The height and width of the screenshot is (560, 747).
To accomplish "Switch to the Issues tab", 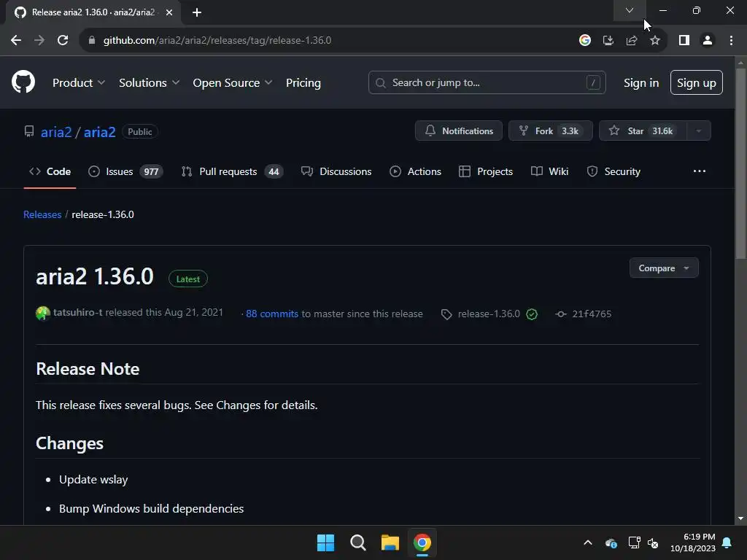I will click(x=125, y=171).
